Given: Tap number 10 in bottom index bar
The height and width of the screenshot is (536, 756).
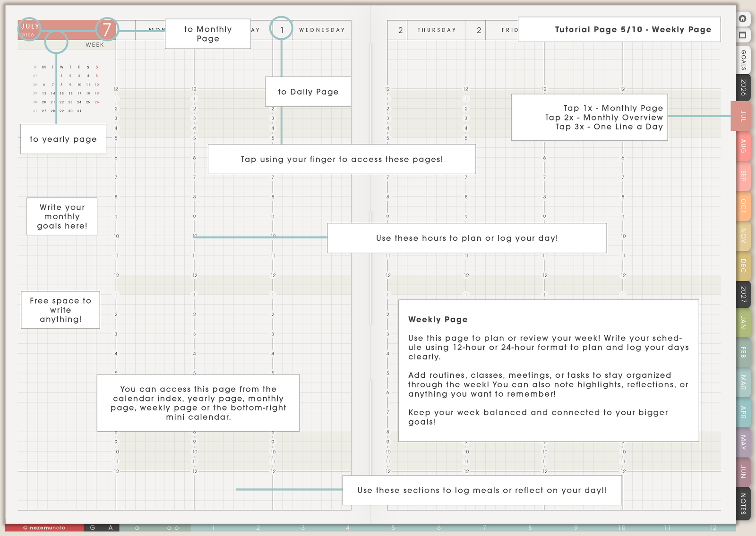Looking at the screenshot, I should click(622, 528).
